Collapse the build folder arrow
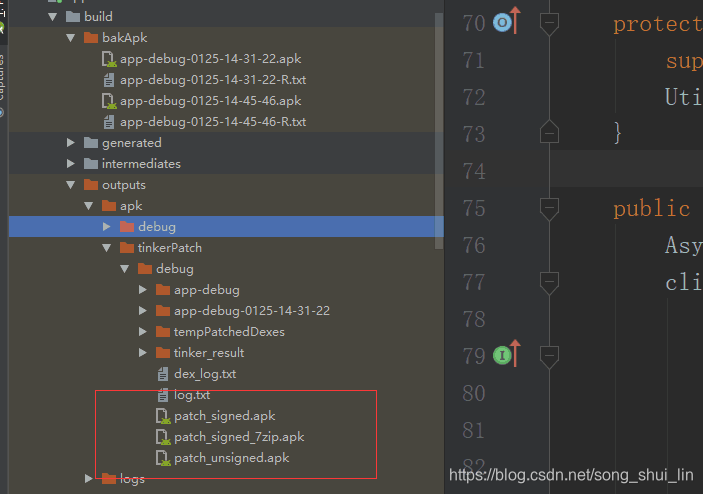The image size is (703, 494). click(x=52, y=17)
